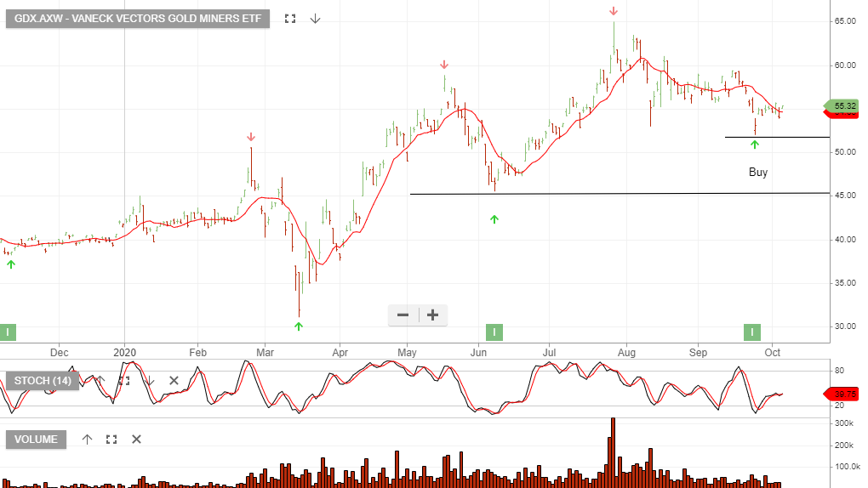Click the 2020 date axis label

(x=124, y=353)
